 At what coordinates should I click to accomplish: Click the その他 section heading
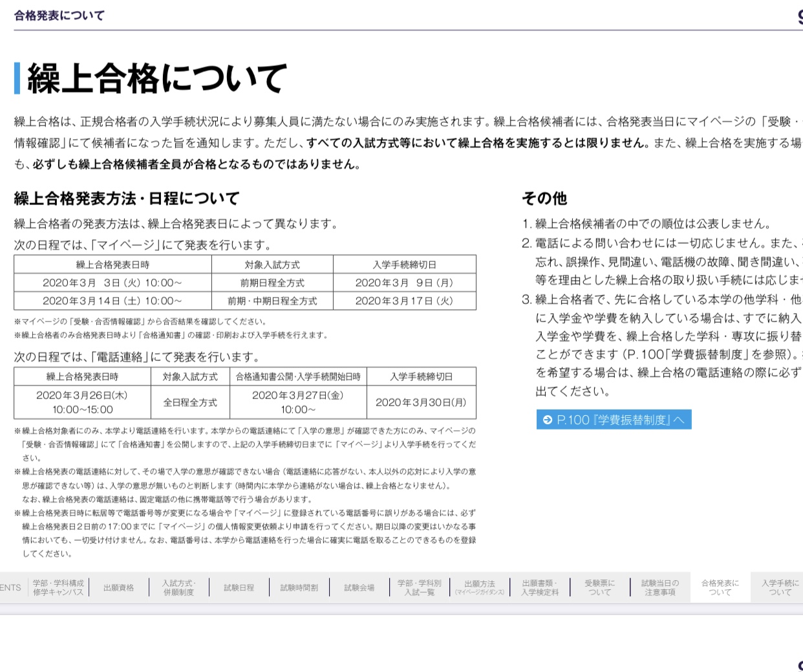pos(544,199)
